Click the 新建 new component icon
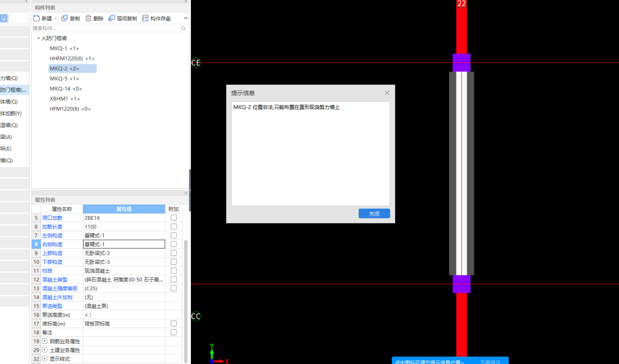The height and width of the screenshot is (364, 619). click(x=37, y=18)
